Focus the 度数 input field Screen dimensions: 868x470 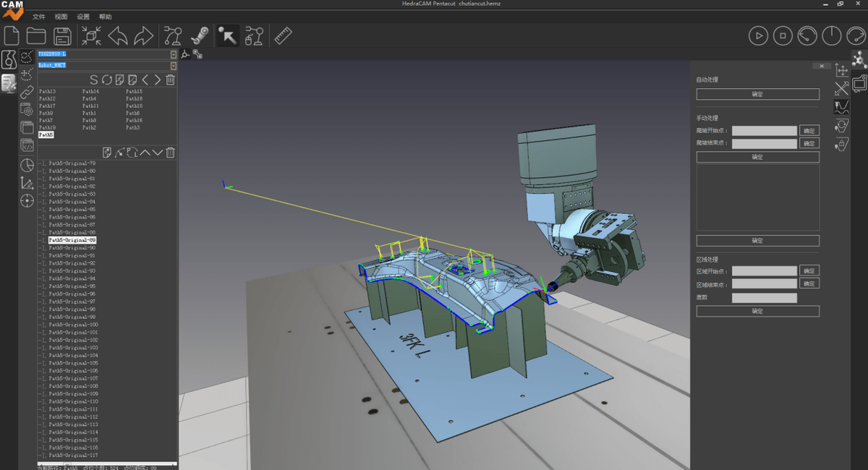click(x=764, y=297)
